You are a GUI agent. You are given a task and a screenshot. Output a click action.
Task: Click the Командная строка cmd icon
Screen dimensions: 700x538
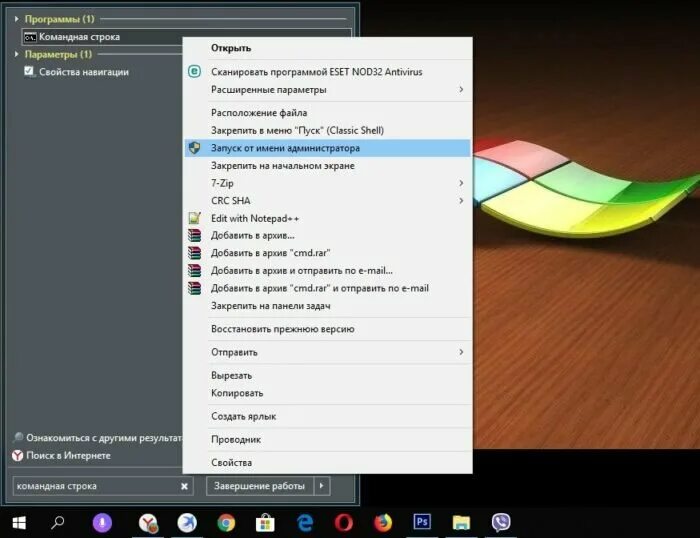(30, 37)
